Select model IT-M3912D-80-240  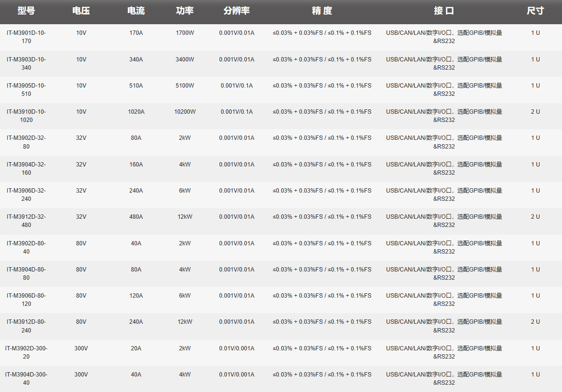[x=26, y=326]
